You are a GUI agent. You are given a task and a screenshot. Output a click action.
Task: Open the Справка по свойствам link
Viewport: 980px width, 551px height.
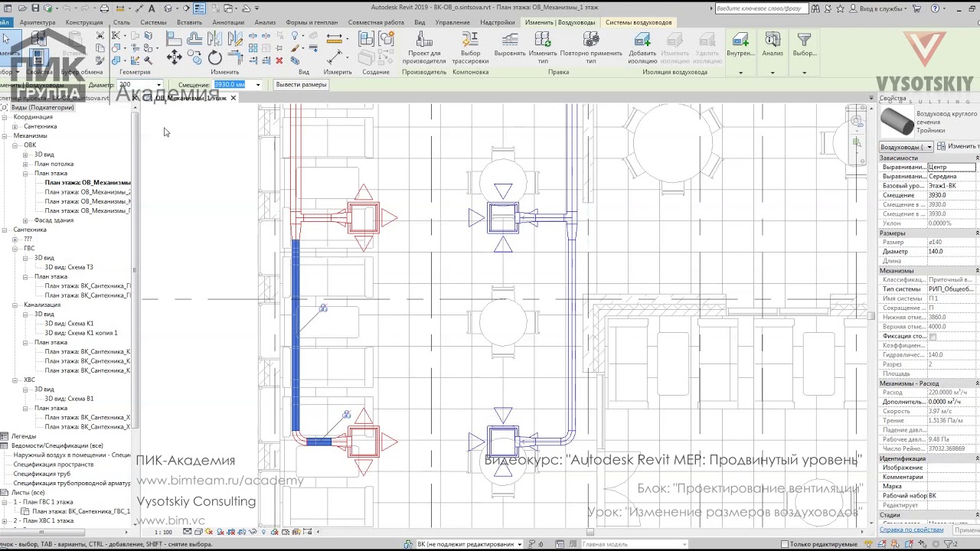click(911, 530)
